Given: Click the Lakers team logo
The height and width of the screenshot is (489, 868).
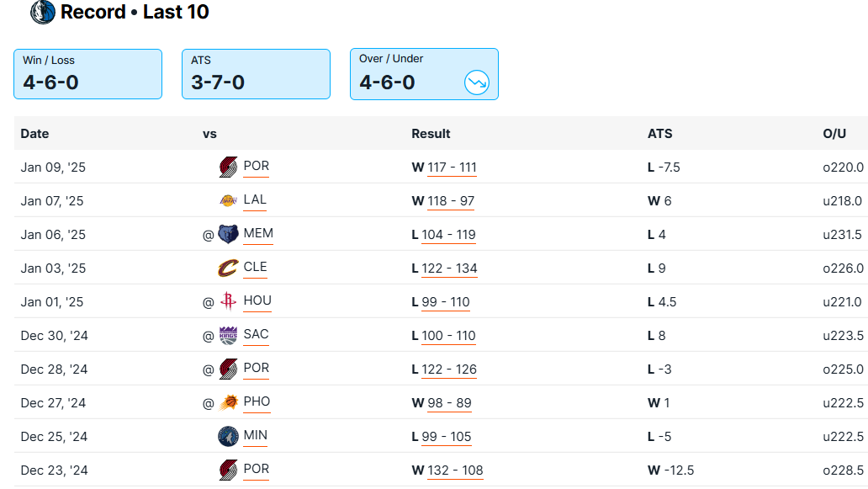Looking at the screenshot, I should tap(228, 200).
